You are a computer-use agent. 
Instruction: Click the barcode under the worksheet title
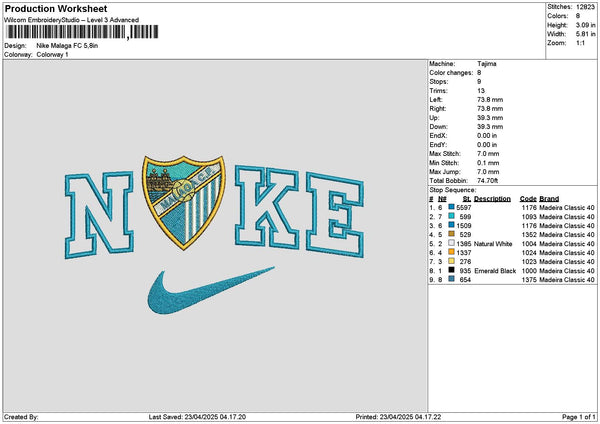82,32
